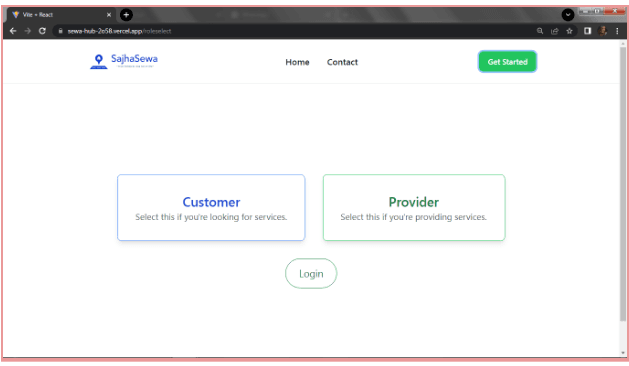629x366 pixels.
Task: Reload the page with the refresh icon
Action: 42,31
